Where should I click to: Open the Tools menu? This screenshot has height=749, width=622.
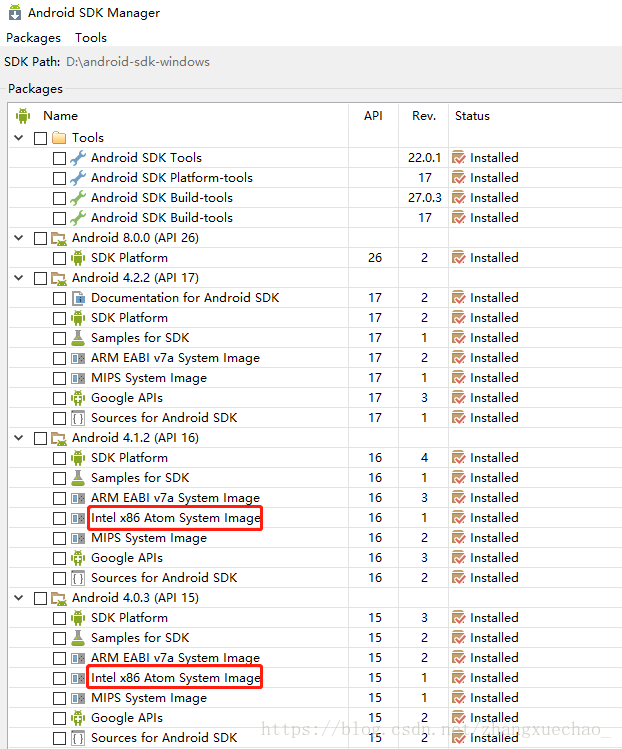coord(91,38)
